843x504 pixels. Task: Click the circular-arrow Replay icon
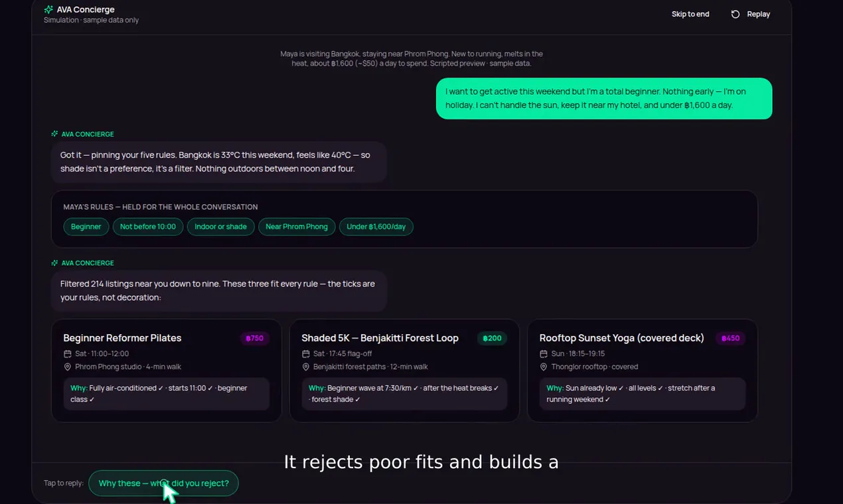point(735,14)
